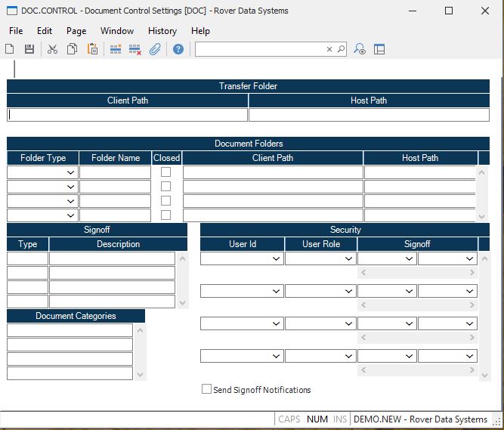Click the New record icon

click(x=10, y=49)
